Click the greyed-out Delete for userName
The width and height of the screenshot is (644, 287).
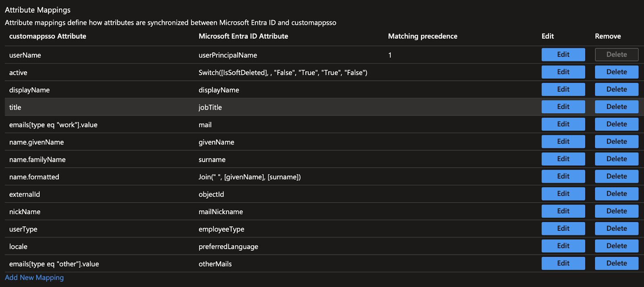coord(617,55)
